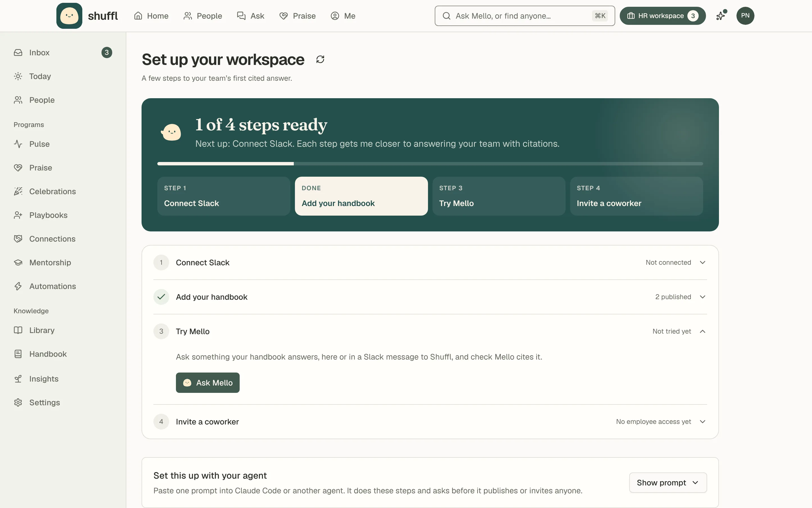This screenshot has height=508, width=812.
Task: Open Ask in top navigation
Action: [251, 16]
